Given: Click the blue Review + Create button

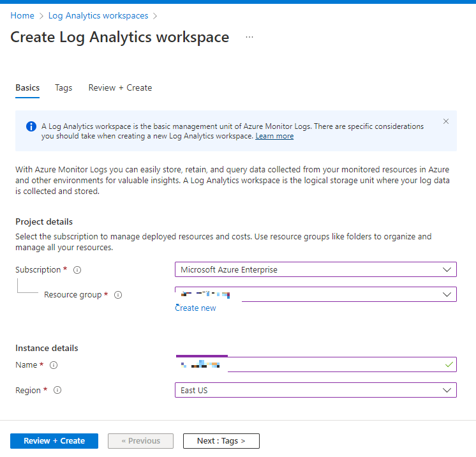Looking at the screenshot, I should (54, 441).
